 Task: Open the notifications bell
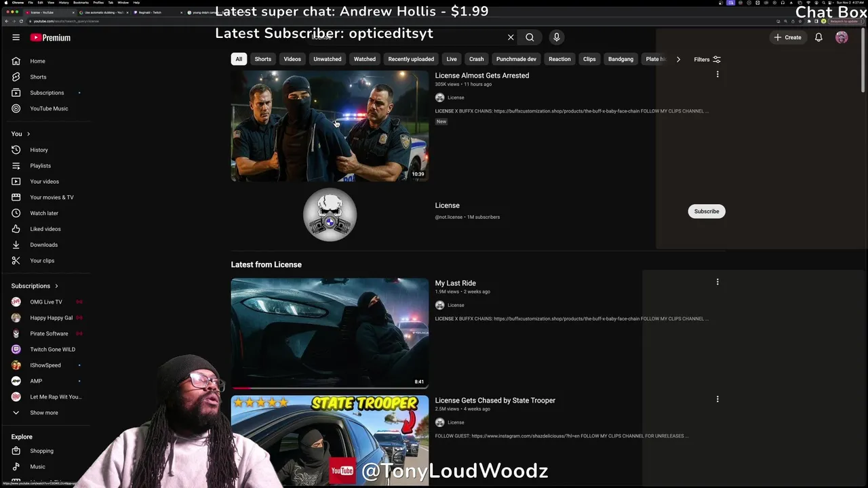[818, 37]
